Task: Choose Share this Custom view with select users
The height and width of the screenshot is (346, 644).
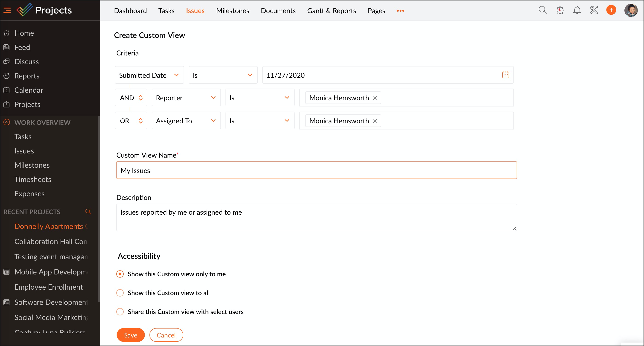Action: 120,311
